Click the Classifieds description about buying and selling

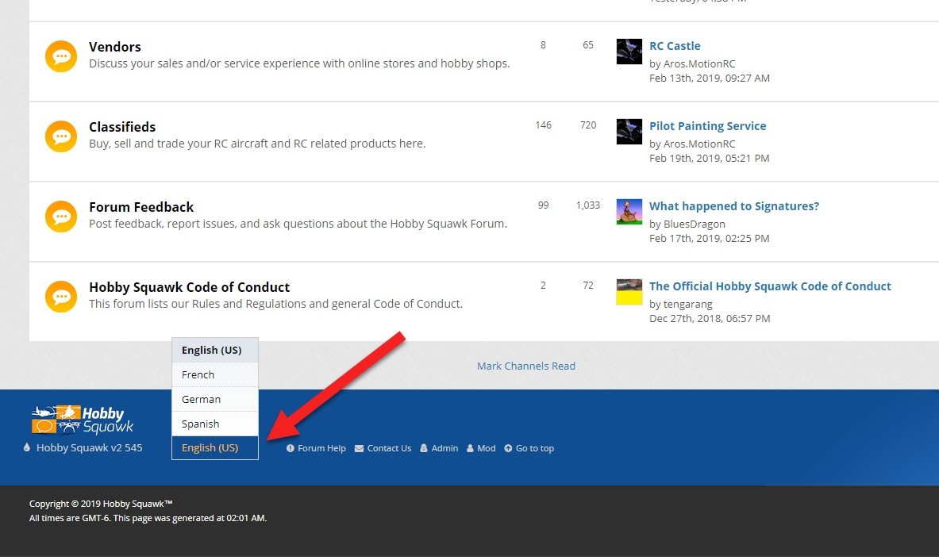pyautogui.click(x=257, y=144)
